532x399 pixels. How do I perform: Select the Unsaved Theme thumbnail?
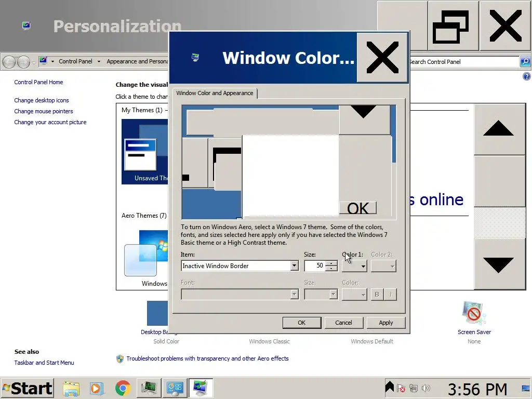click(x=145, y=152)
